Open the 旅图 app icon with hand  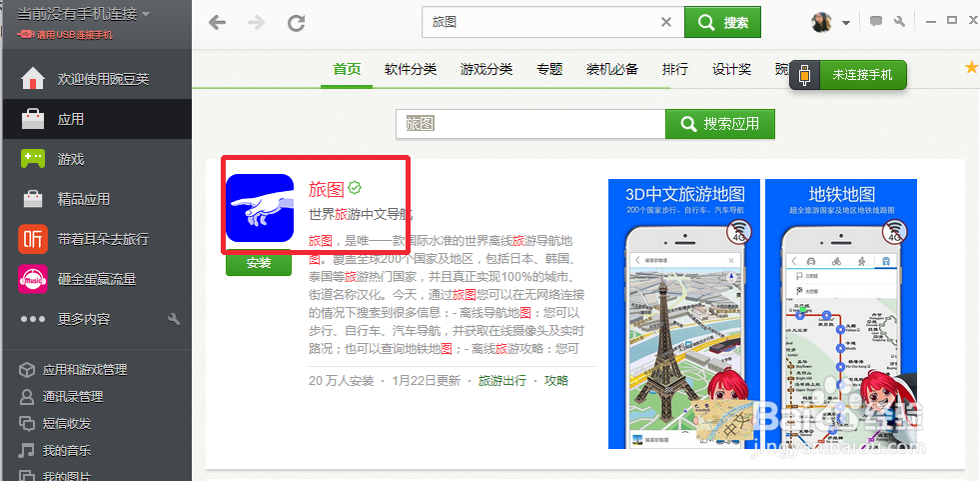tap(260, 208)
